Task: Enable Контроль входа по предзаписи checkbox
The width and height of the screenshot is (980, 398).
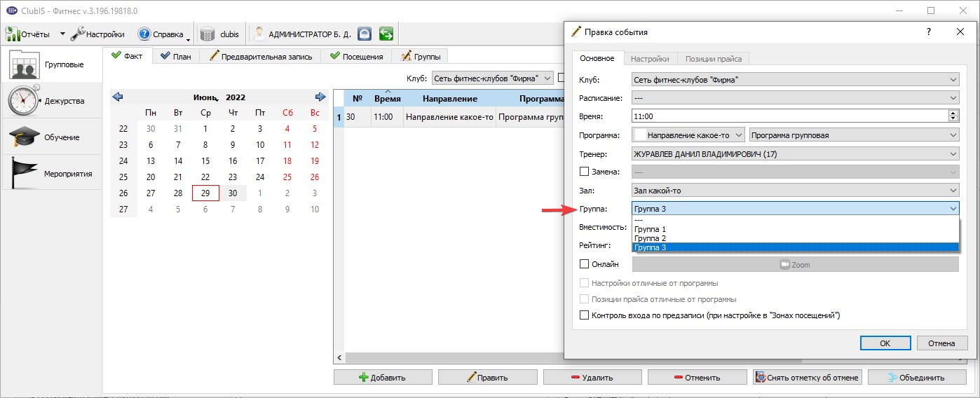Action: click(x=585, y=315)
